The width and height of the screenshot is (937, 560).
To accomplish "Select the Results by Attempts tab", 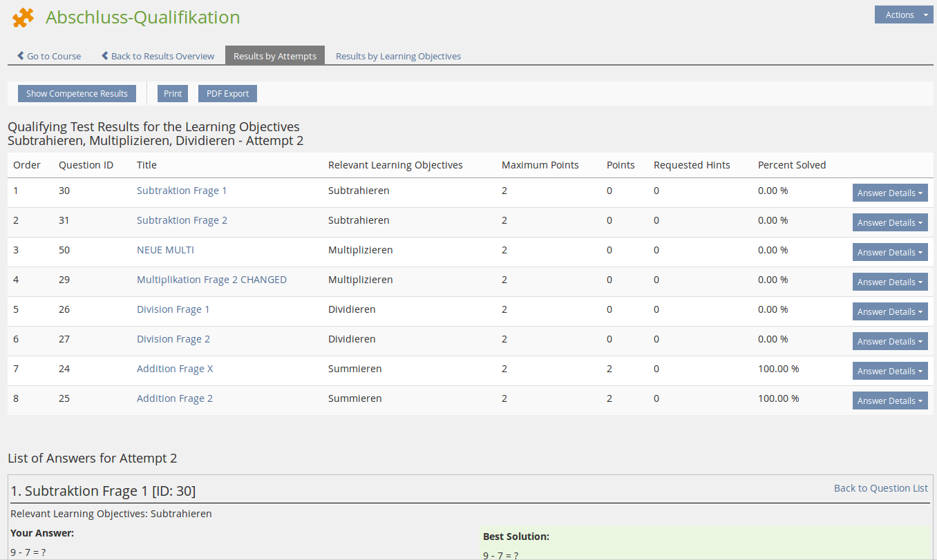I will [x=274, y=56].
